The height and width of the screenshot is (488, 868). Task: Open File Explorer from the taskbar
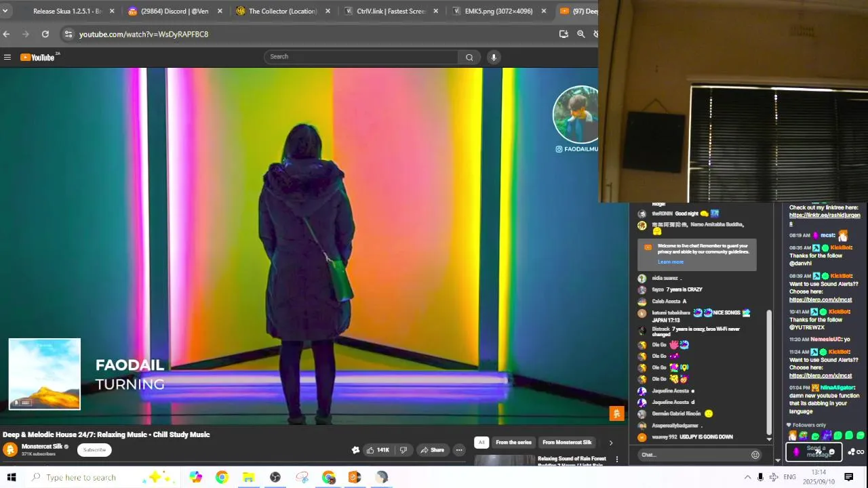[x=248, y=477]
